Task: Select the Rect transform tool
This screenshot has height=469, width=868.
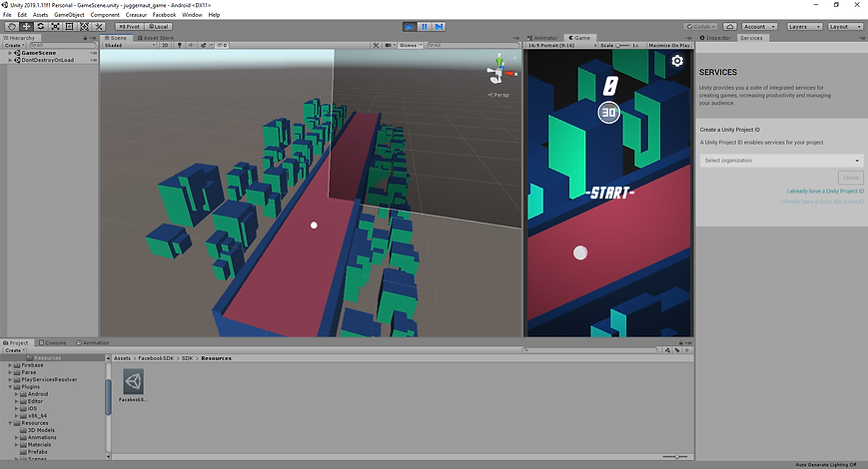Action: point(69,26)
